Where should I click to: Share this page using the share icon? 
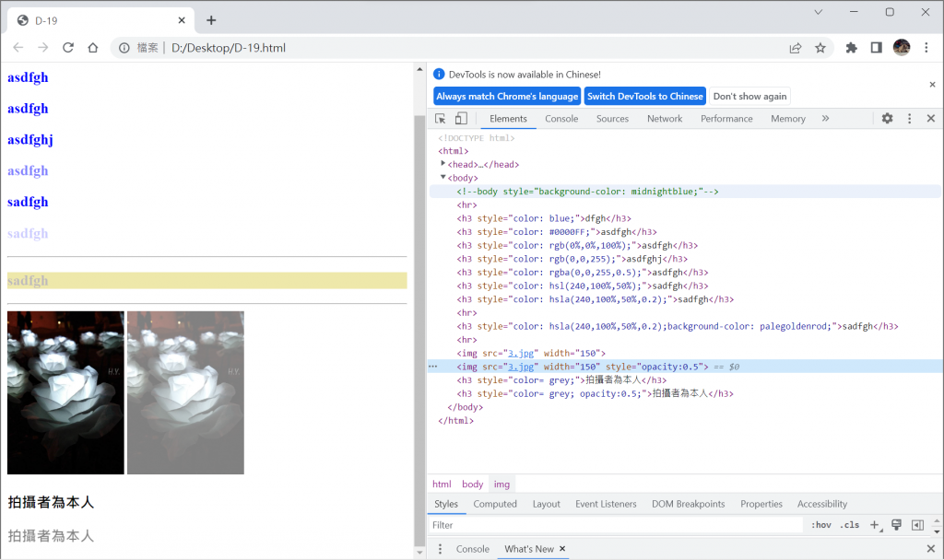[x=796, y=48]
